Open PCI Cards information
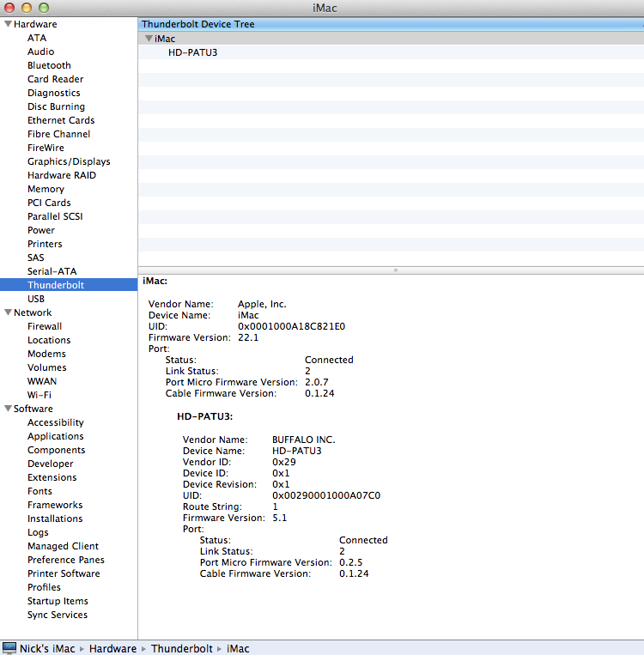 coord(49,203)
